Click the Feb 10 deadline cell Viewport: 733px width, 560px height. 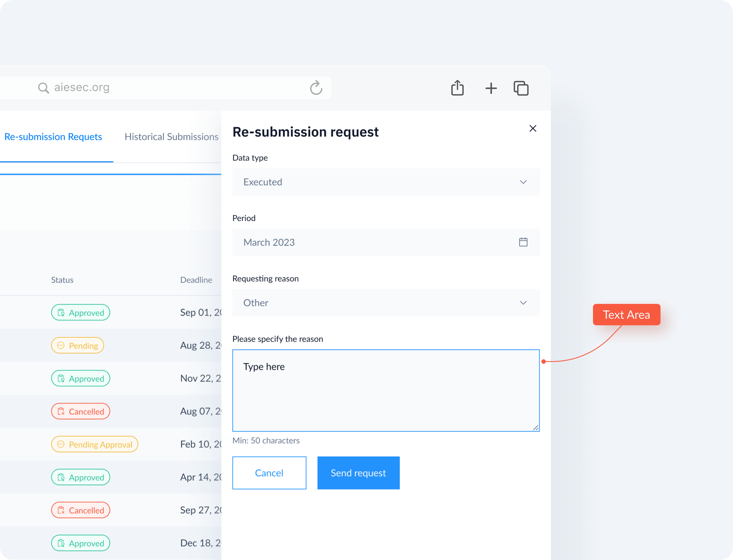pos(201,444)
